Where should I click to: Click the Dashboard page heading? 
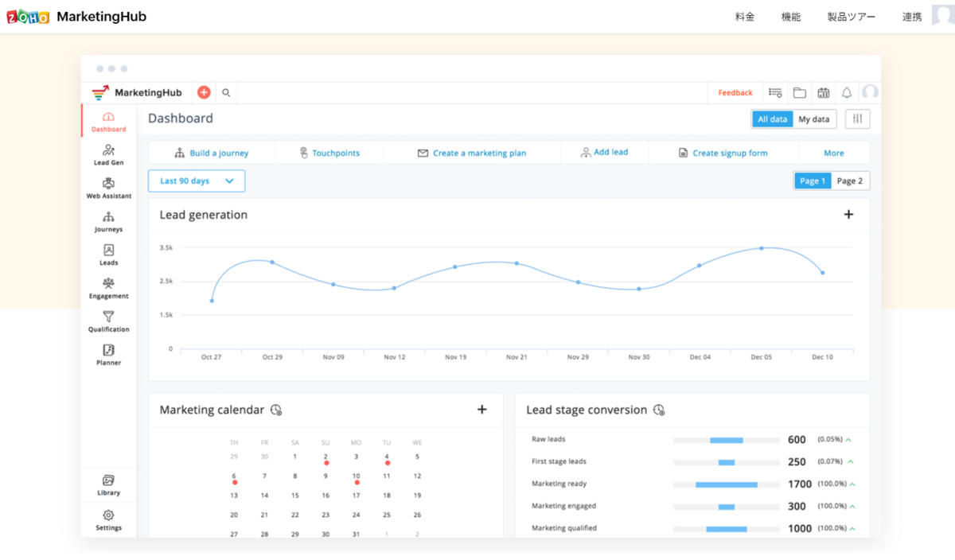(181, 119)
